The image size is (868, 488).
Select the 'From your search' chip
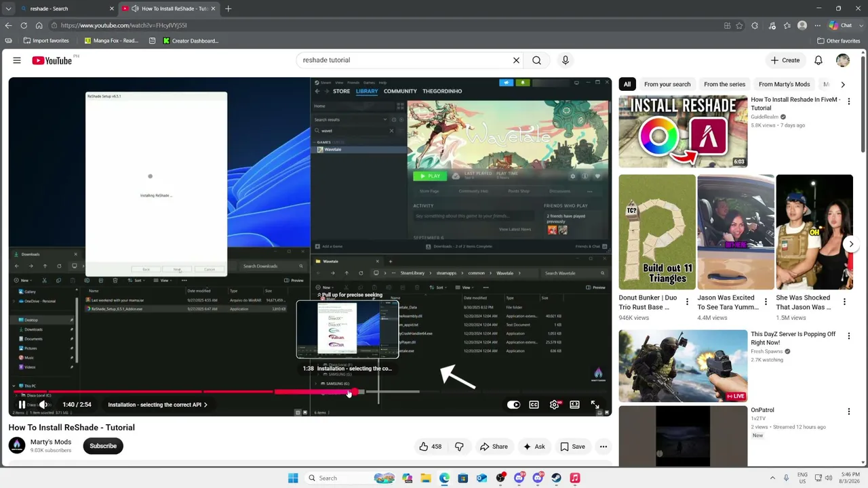[x=667, y=85]
